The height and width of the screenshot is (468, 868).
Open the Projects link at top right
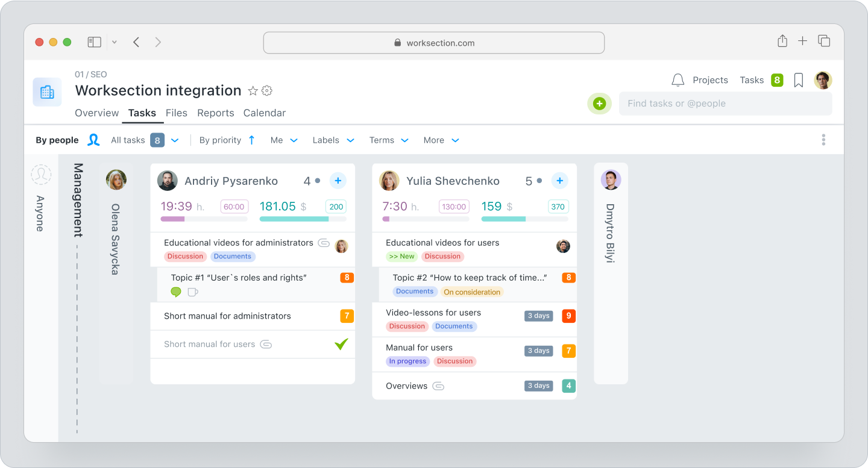[710, 80]
